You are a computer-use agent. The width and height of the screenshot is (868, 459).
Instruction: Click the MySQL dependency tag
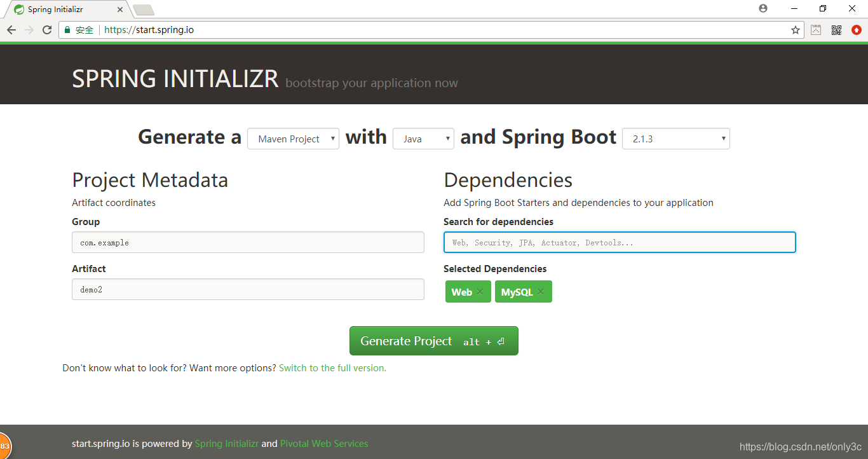[x=524, y=292]
